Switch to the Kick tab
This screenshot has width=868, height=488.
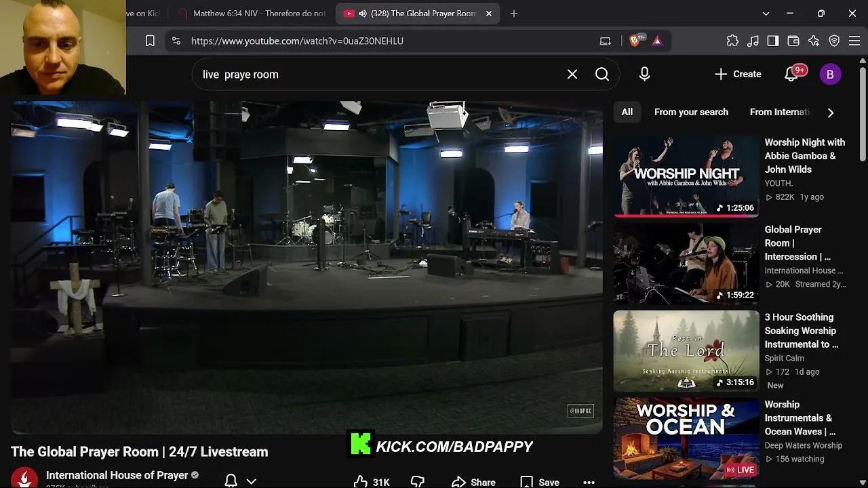[x=145, y=14]
